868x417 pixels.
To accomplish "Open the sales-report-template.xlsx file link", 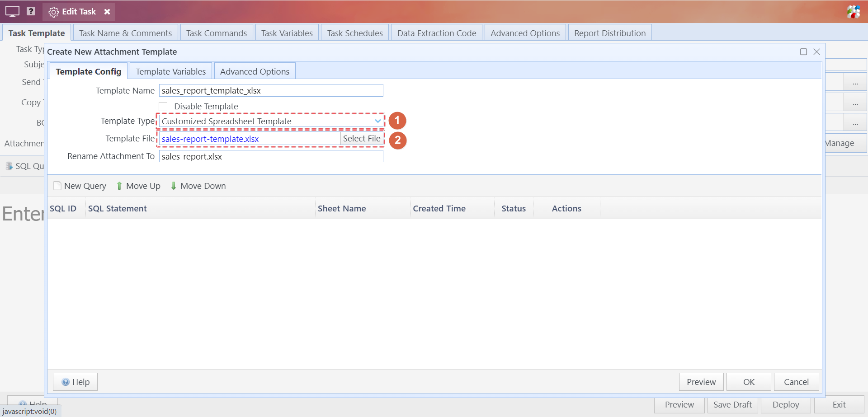I will [210, 139].
